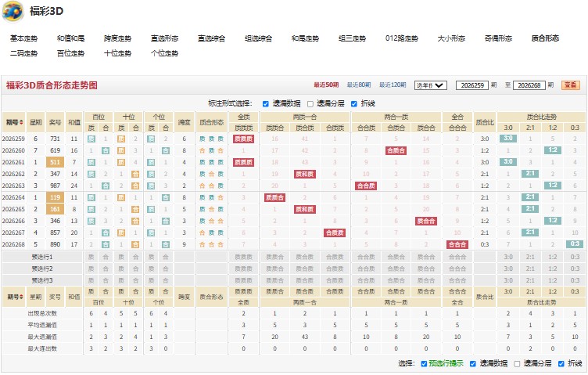
Task: Click the 预选行3 row label
Action: pyautogui.click(x=42, y=280)
